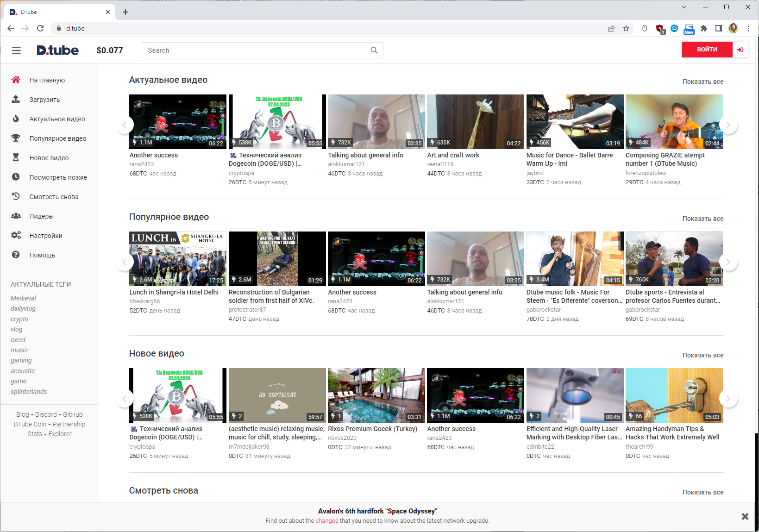Click the people icon for Лидеры
The image size is (759, 532).
pos(16,216)
